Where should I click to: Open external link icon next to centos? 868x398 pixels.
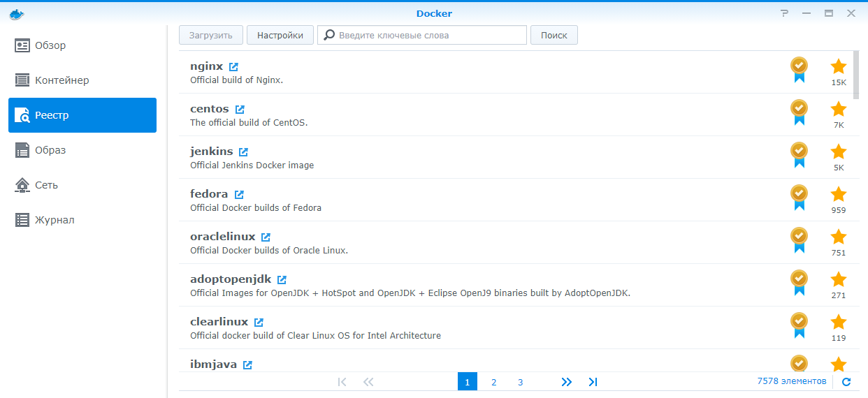coord(240,110)
